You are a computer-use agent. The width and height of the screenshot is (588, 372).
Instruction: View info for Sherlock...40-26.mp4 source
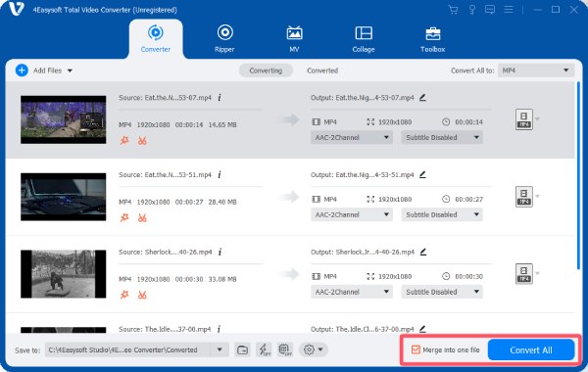click(220, 252)
